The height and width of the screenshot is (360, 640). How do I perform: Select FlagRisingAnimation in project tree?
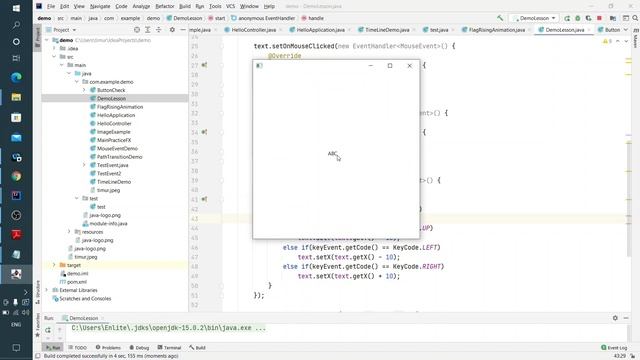click(x=120, y=107)
